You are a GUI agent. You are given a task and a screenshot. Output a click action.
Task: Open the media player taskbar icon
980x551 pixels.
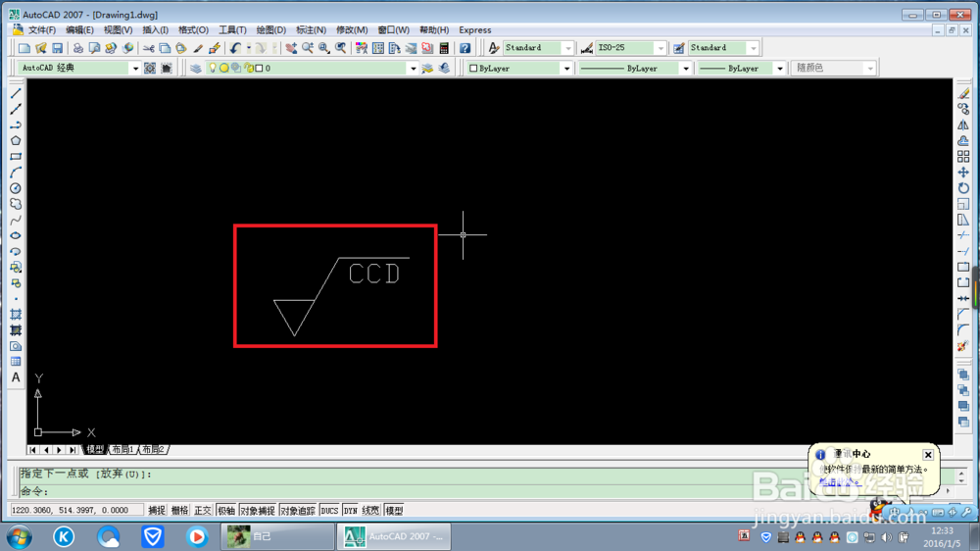(x=197, y=536)
